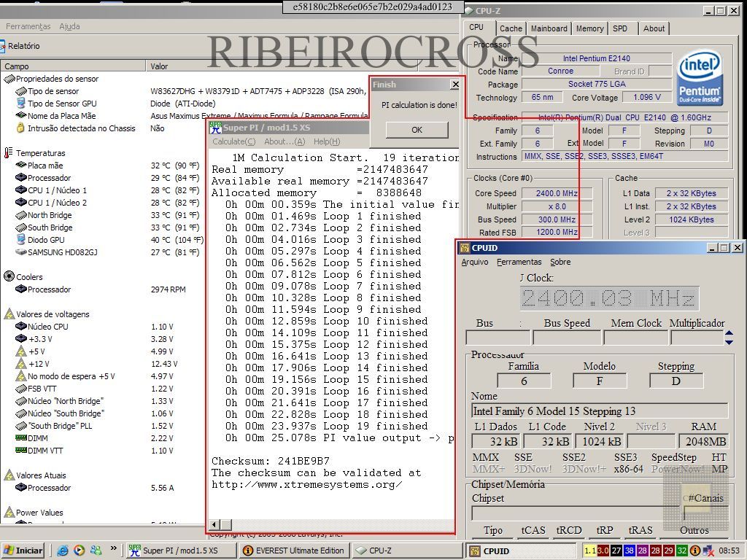Open the About...(A) menu in Super PI
747x560 pixels.
(x=285, y=141)
